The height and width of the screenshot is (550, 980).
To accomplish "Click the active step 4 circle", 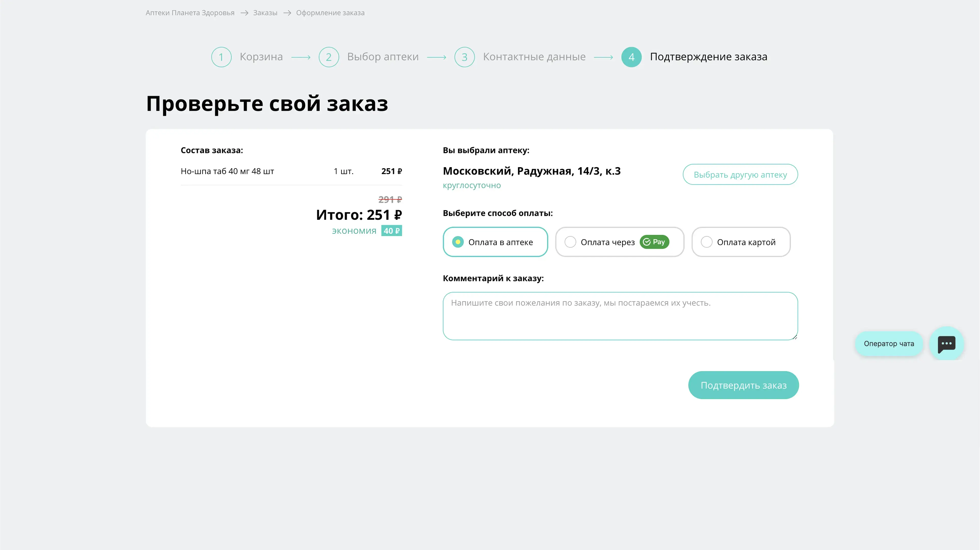I will tap(631, 57).
